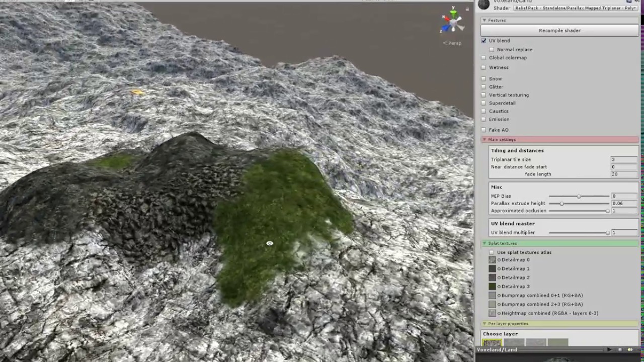
Task: Enable Superdetail checkbox
Action: [x=484, y=103]
